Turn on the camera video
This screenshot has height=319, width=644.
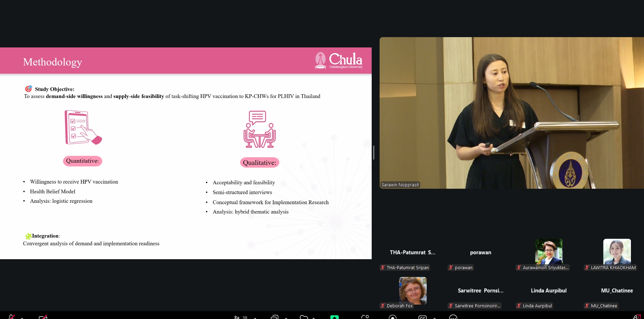43,317
